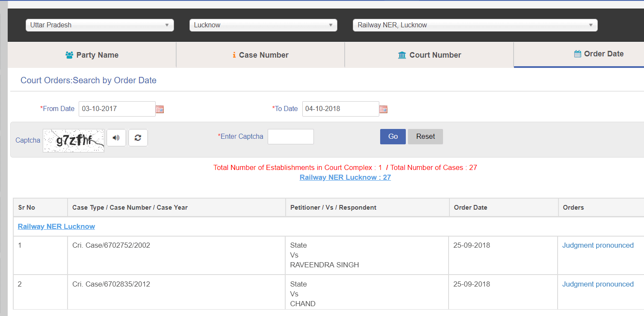
Task: Click order date 25-09-2018 in row 2
Action: click(472, 284)
